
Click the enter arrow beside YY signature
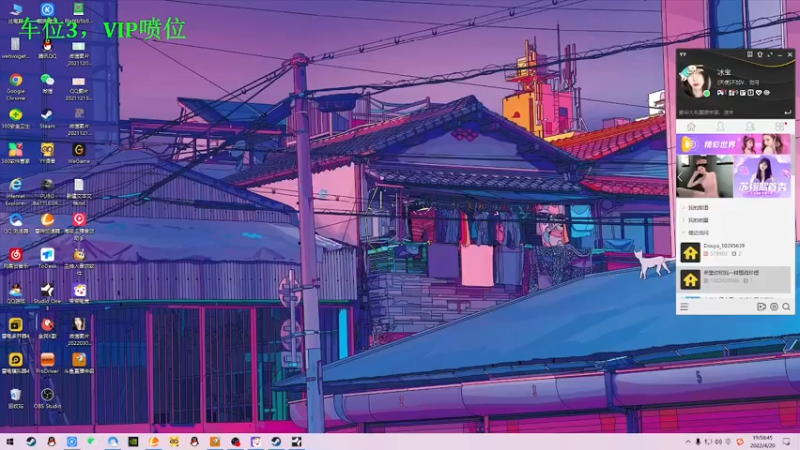coord(787,112)
